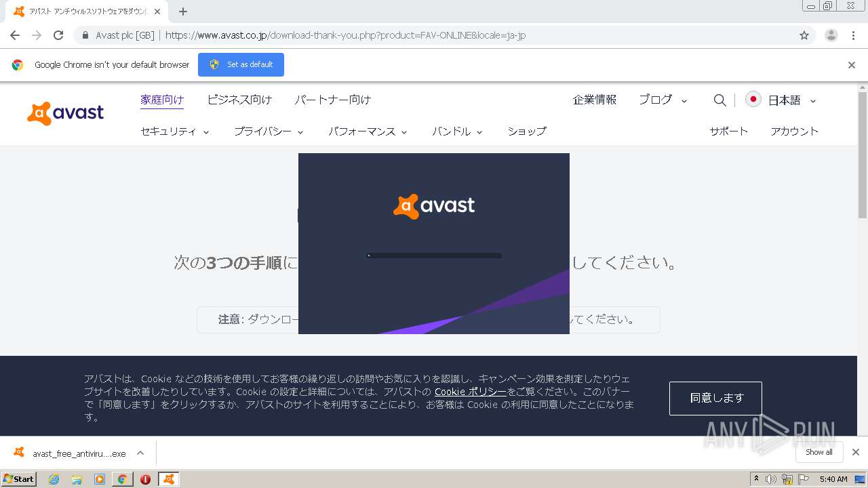This screenshot has width=868, height=488.
Task: Click the browser forward arrow
Action: [37, 35]
